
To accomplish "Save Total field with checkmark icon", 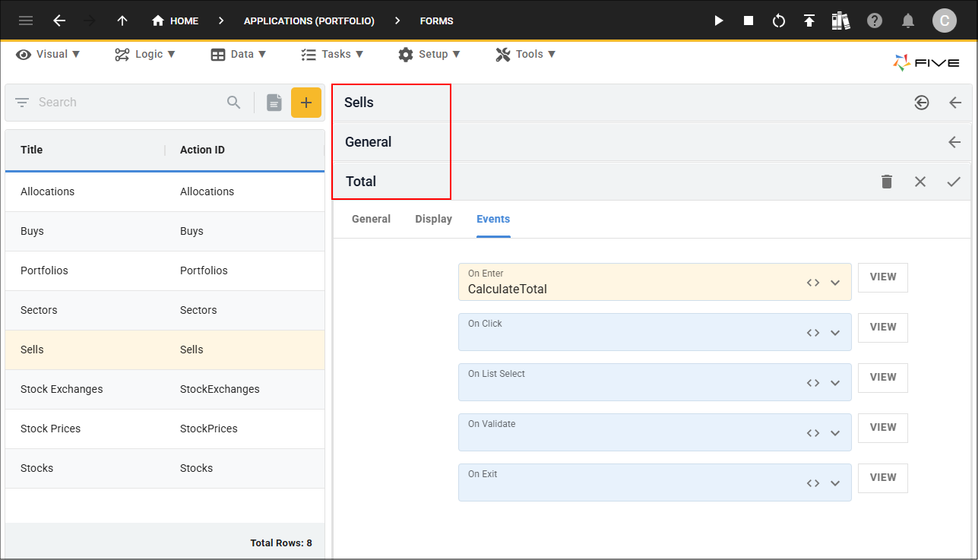I will [954, 182].
